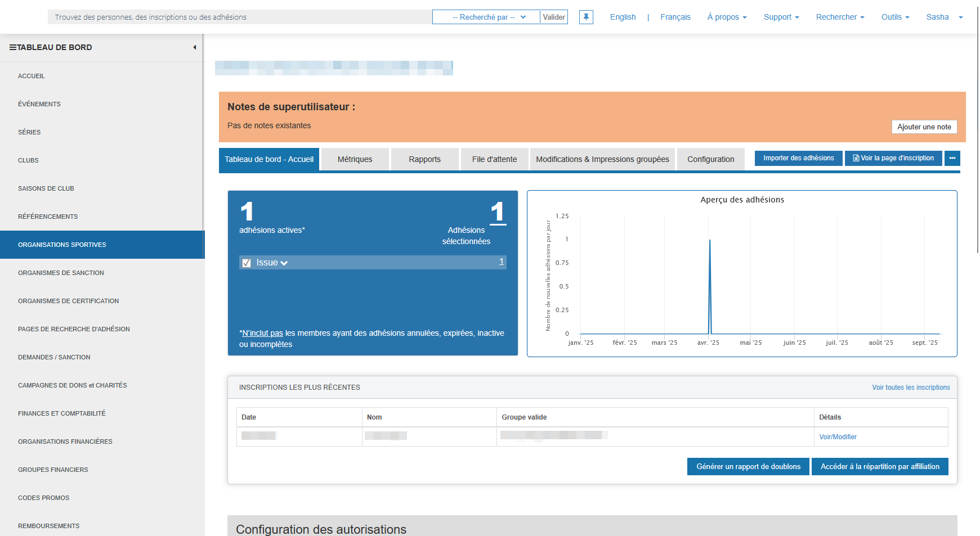
Task: Uncheck the Issue checkbox
Action: (246, 263)
